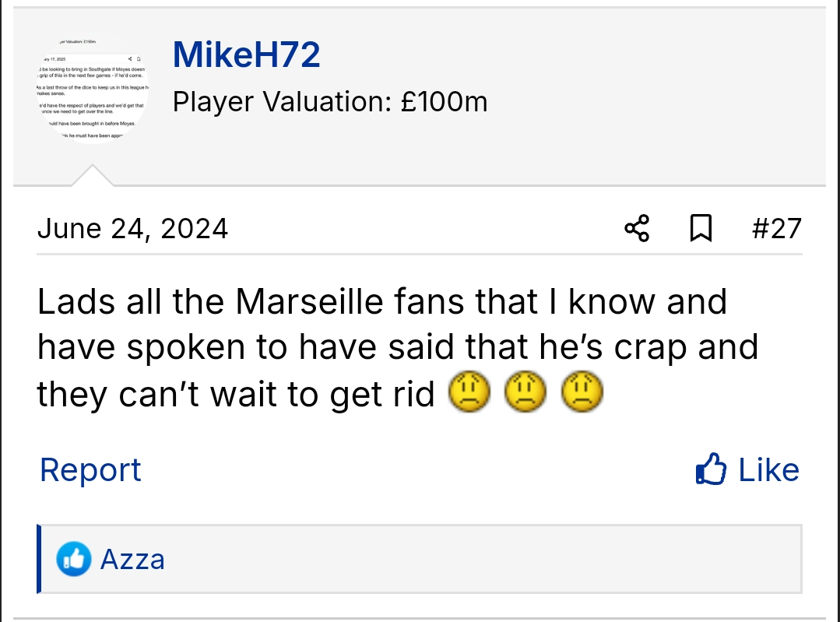The width and height of the screenshot is (840, 622).
Task: Click the share icon on the post
Action: click(x=637, y=229)
